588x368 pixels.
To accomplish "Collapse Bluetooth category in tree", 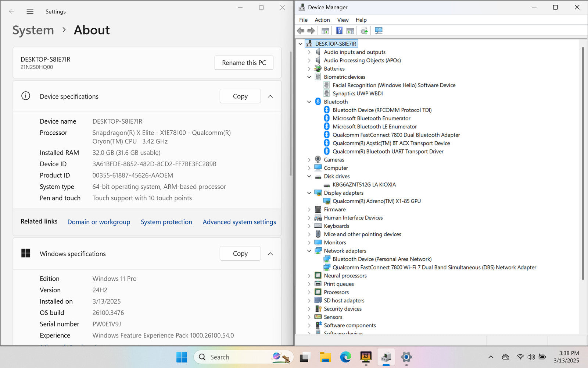I will pyautogui.click(x=309, y=102).
